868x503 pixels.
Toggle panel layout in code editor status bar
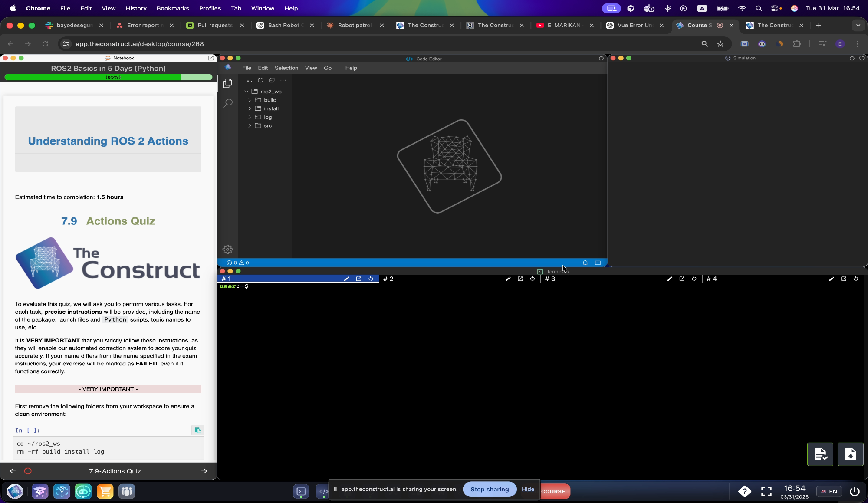(598, 263)
